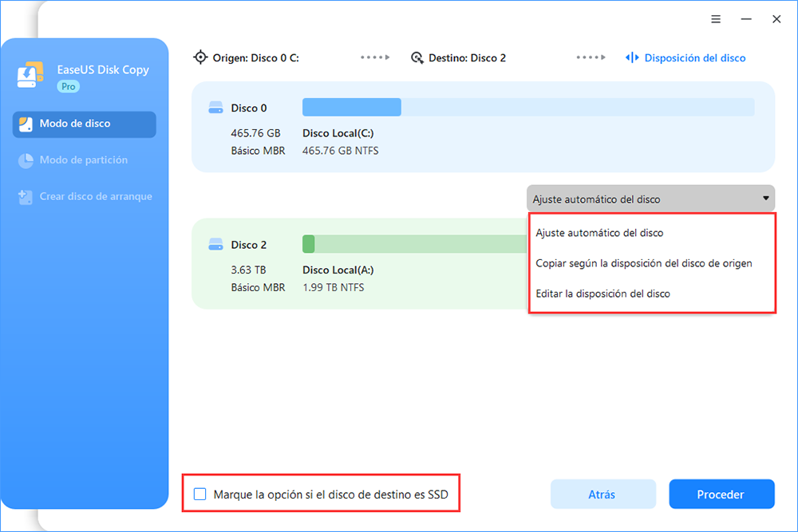This screenshot has width=798, height=532.
Task: Click the Disco Local(A:) label
Action: click(338, 270)
